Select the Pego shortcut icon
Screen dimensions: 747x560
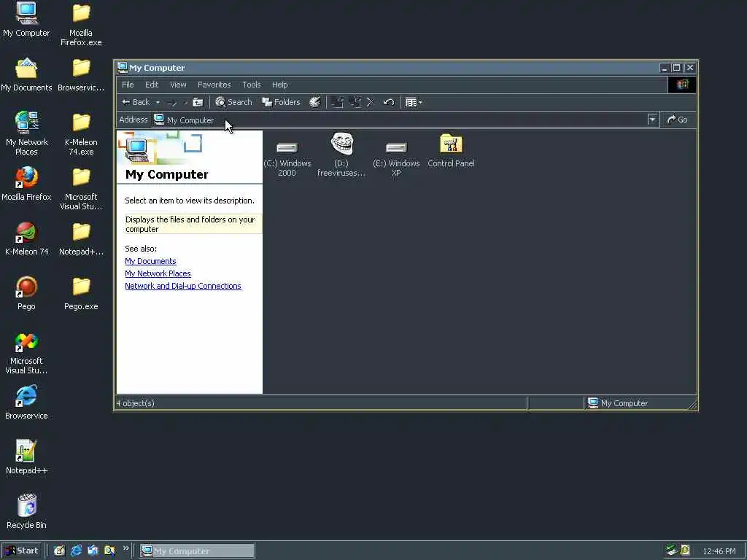26,293
